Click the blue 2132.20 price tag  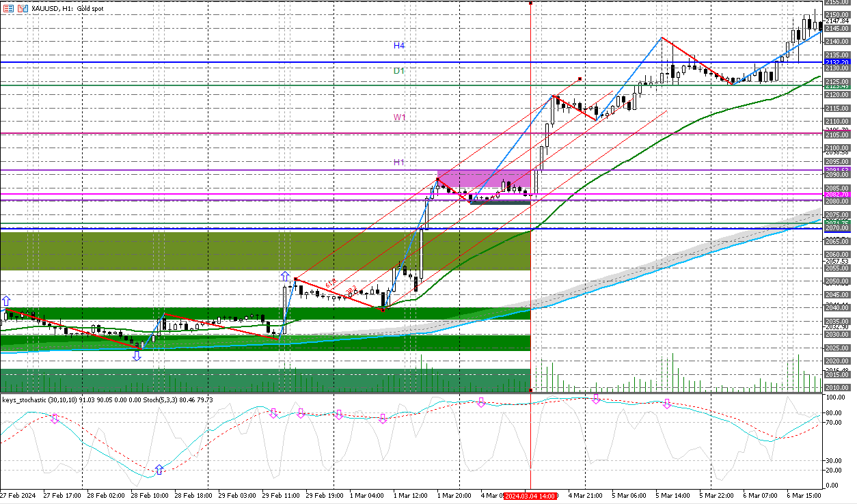[836, 62]
